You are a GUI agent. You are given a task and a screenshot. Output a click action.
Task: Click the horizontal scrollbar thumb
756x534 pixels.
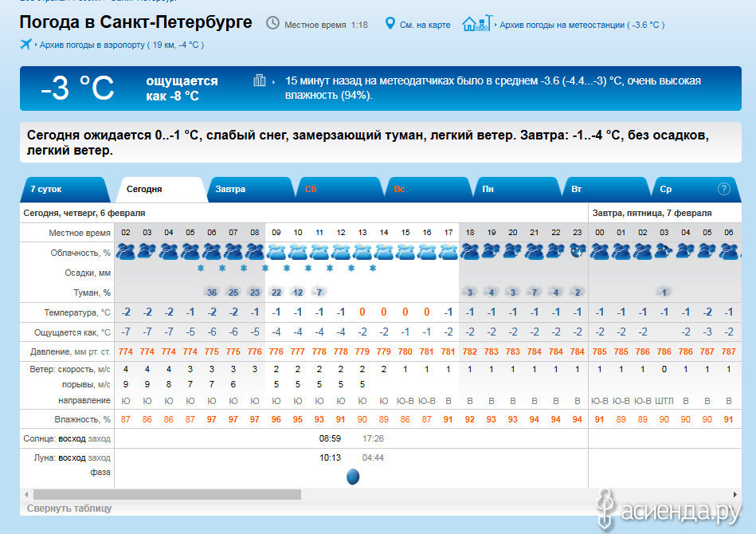click(x=167, y=494)
